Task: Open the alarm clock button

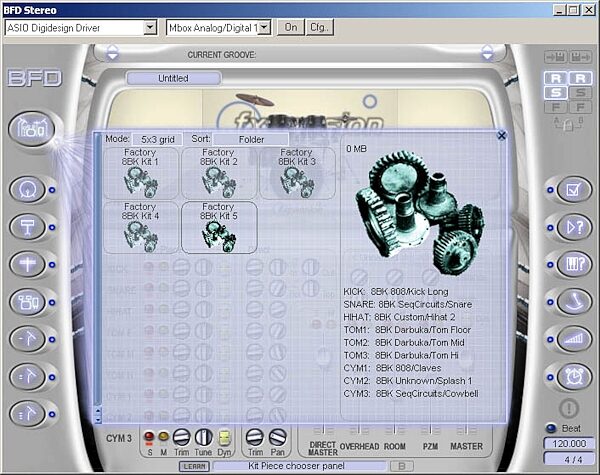Action: pos(574,377)
